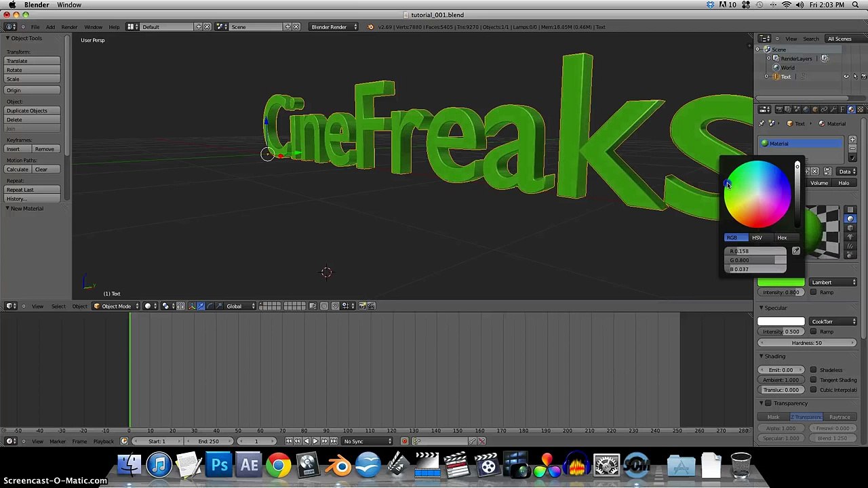Image resolution: width=868 pixels, height=488 pixels.
Task: Open After Effects from the Dock
Action: 249,466
